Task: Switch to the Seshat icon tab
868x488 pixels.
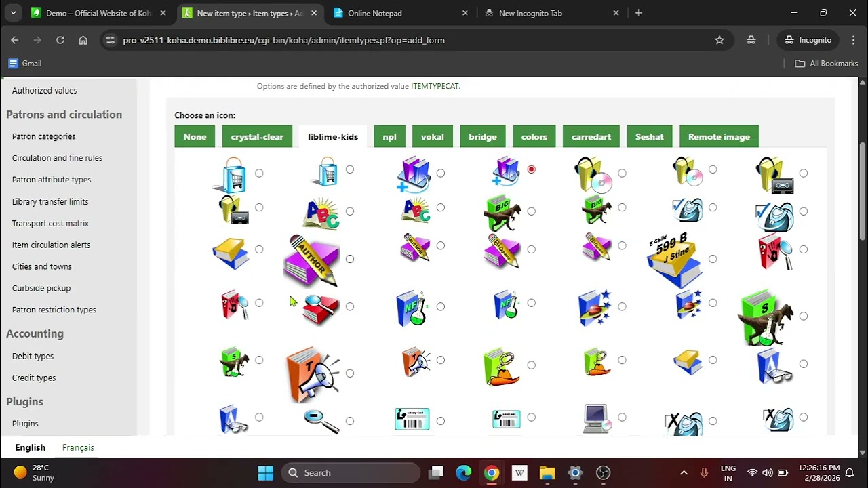Action: pos(650,136)
